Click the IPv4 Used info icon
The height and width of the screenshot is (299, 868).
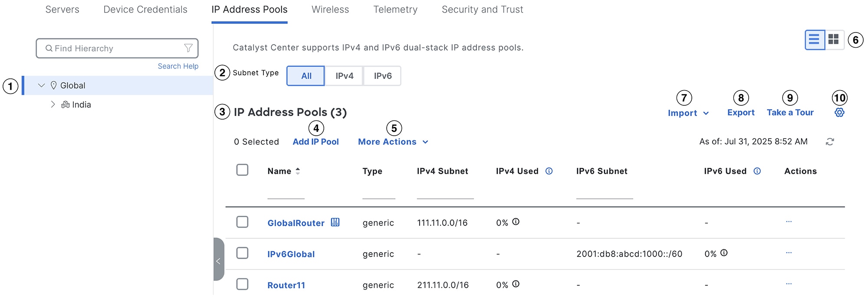(x=549, y=171)
